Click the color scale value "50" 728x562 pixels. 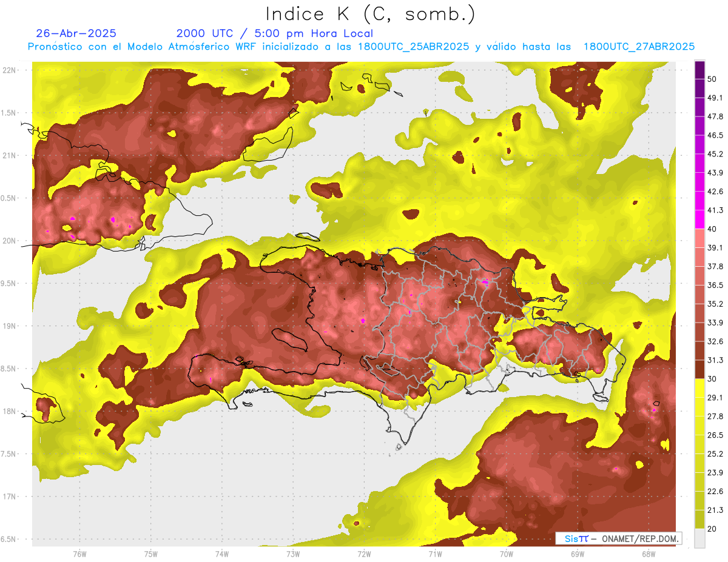pyautogui.click(x=713, y=79)
